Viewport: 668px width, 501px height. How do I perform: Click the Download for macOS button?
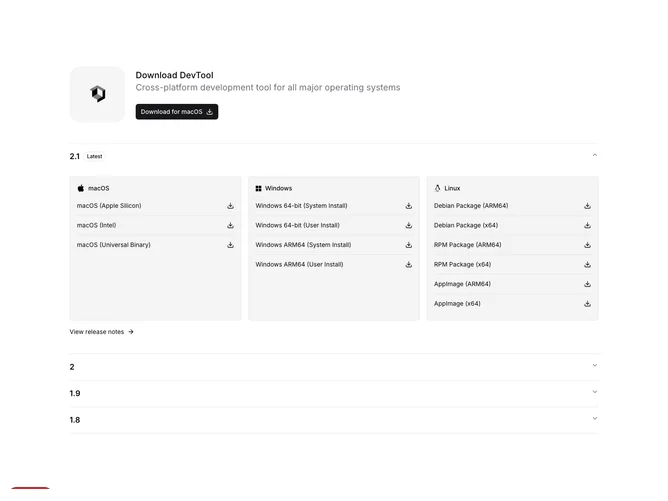[177, 112]
